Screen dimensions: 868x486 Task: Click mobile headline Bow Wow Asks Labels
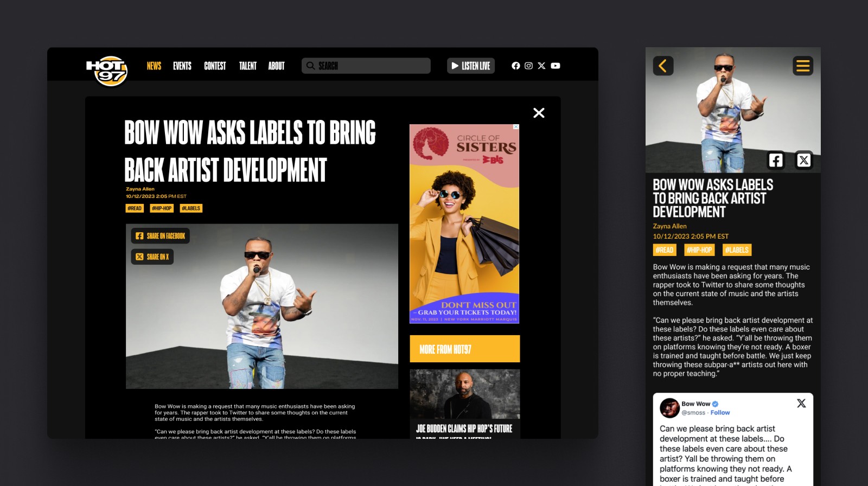click(713, 199)
